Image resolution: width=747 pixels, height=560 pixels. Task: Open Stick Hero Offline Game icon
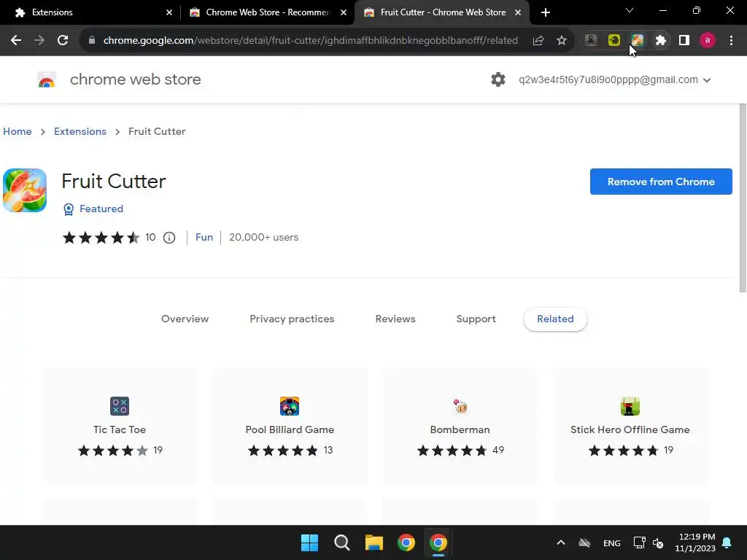630,406
